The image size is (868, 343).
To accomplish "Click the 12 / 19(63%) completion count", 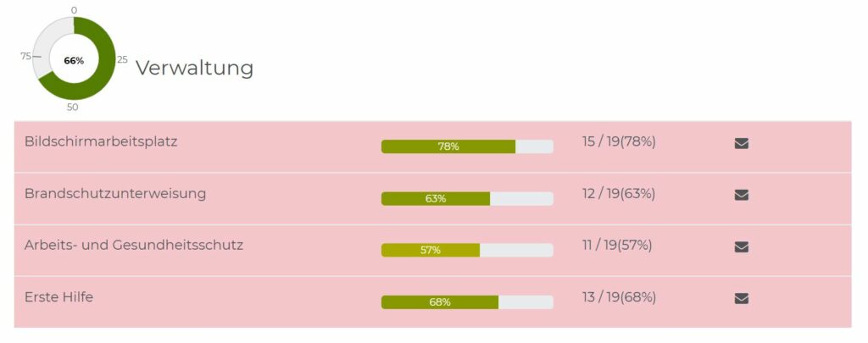I will pos(618,194).
